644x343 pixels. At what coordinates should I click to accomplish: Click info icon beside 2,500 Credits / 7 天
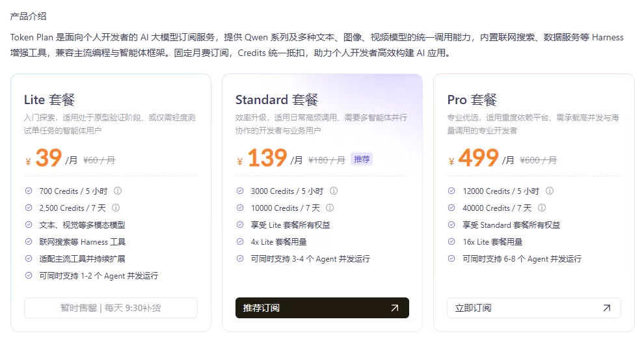click(x=116, y=208)
